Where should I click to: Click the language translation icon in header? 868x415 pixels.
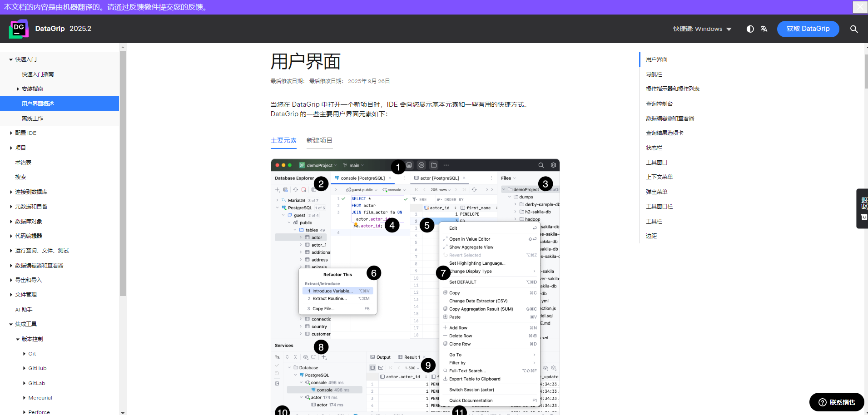click(x=764, y=29)
